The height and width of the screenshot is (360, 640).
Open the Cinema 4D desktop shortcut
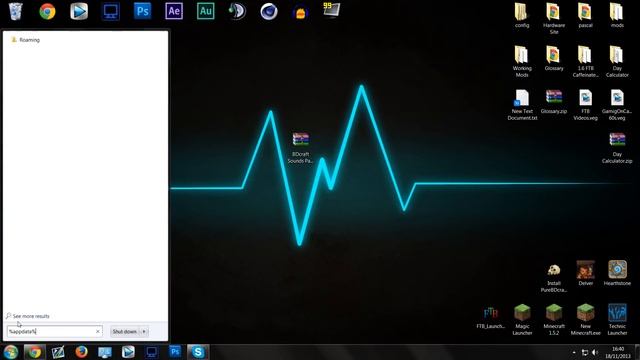click(269, 11)
